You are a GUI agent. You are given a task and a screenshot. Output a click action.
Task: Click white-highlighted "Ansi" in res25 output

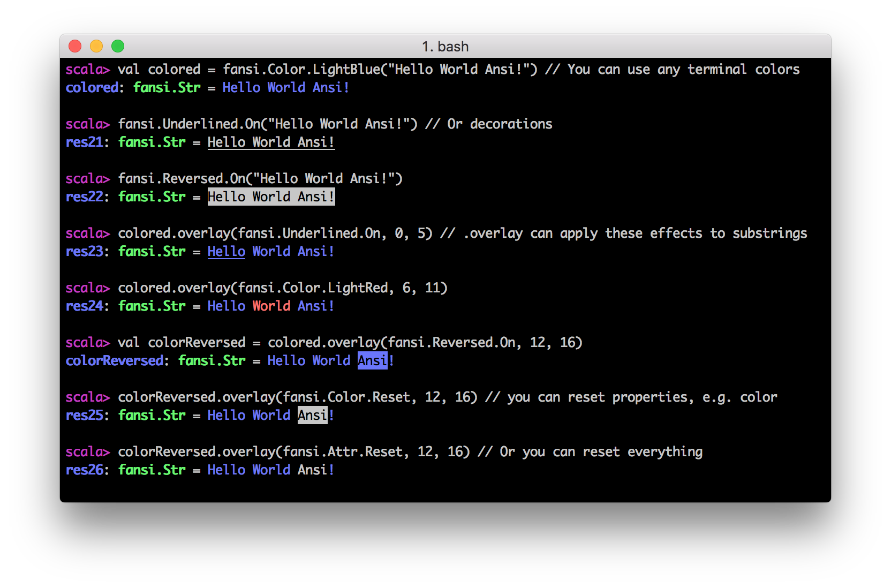(312, 416)
